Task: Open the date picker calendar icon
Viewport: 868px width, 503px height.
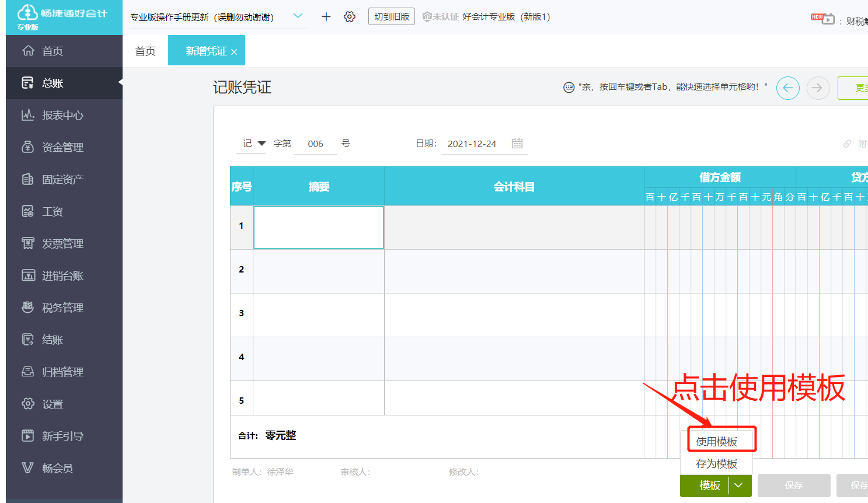Action: [517, 144]
